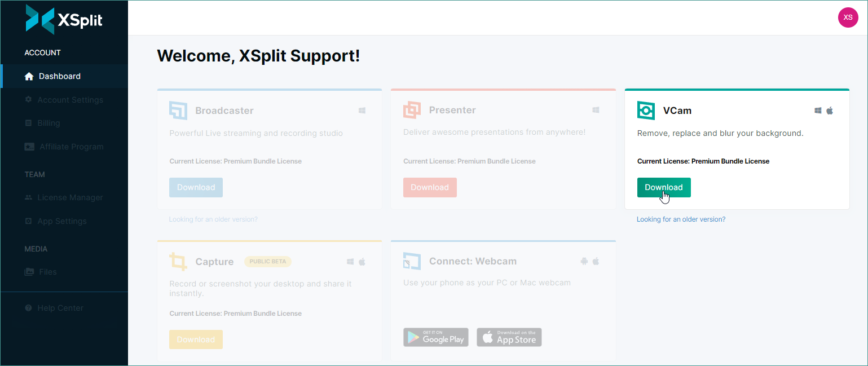Click the MEDIA section label
Image resolution: width=868 pixels, height=366 pixels.
click(x=36, y=249)
